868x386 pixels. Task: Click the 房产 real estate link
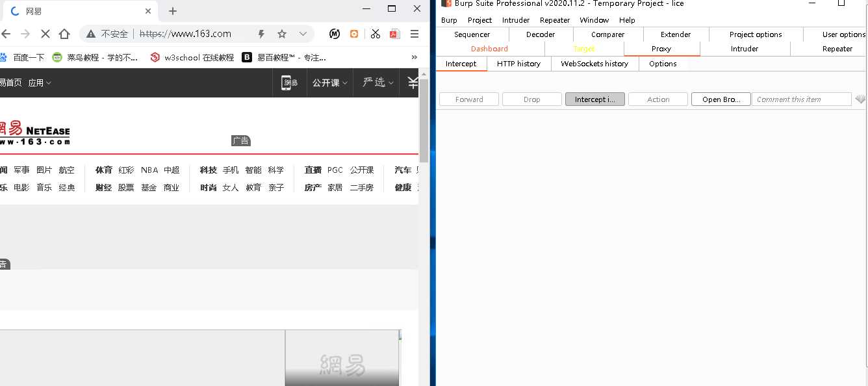point(313,187)
